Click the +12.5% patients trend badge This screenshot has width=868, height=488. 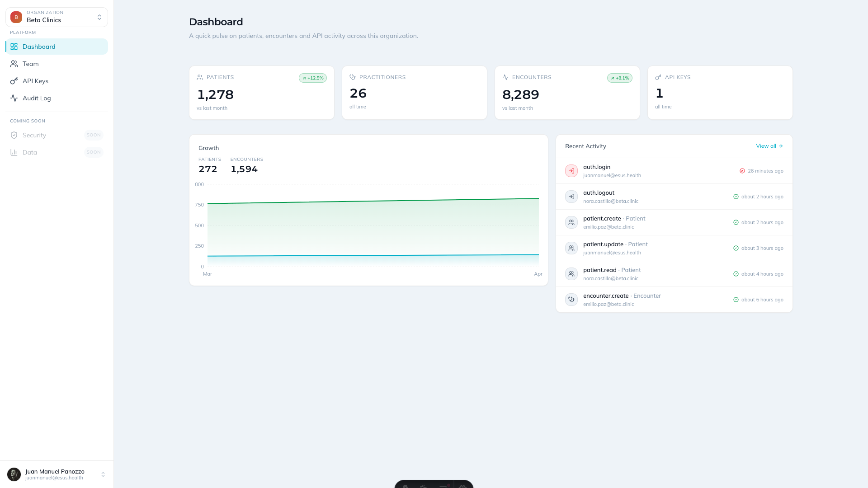313,78
